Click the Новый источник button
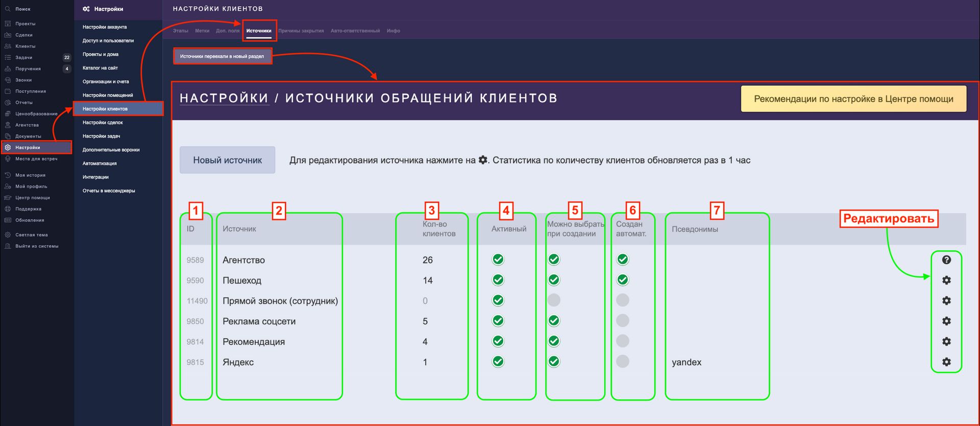The width and height of the screenshot is (980, 426). (228, 160)
